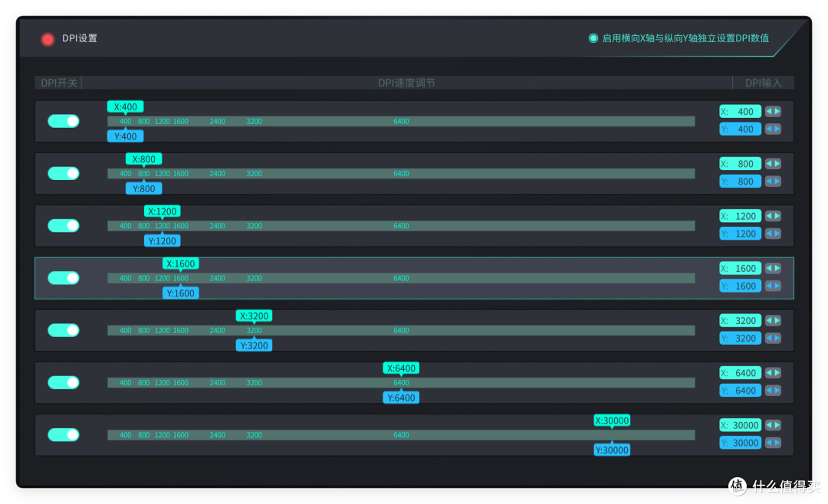The height and width of the screenshot is (504, 828).
Task: Click the Y:3200 slider handle
Action: point(254,345)
